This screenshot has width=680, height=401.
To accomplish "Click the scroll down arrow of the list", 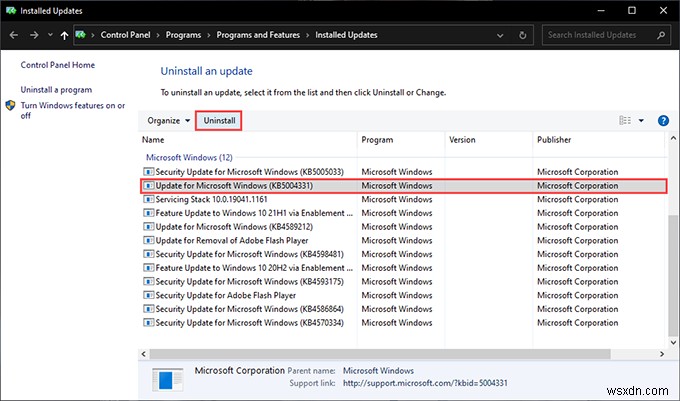I will click(673, 342).
